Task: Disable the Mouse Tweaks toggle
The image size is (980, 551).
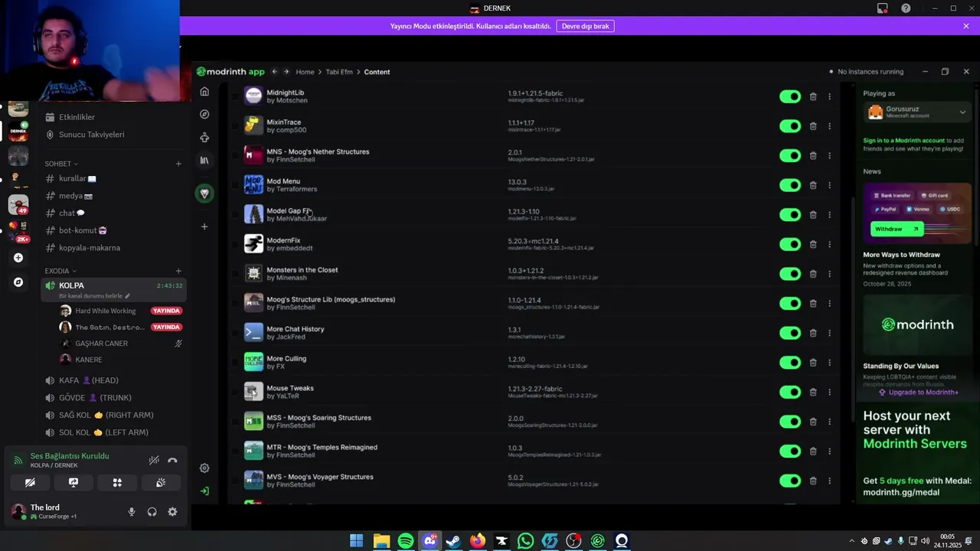Action: click(x=790, y=392)
